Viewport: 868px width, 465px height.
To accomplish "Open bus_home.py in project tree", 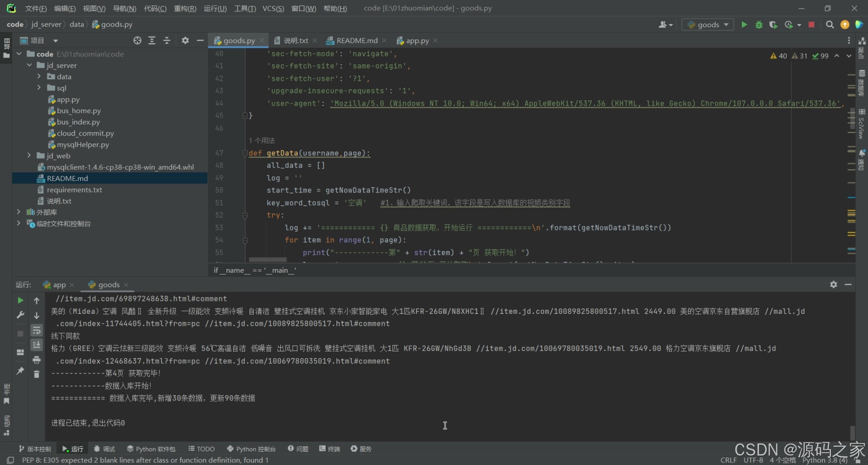I will pyautogui.click(x=78, y=111).
